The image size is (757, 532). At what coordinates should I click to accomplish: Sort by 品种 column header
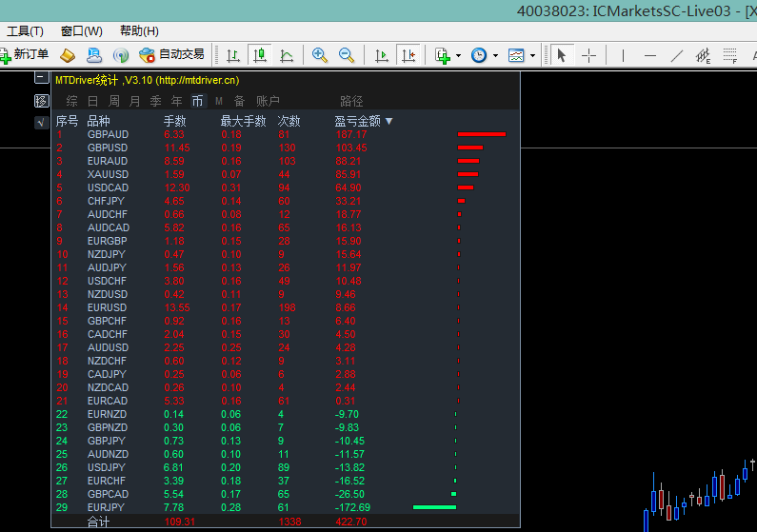98,121
